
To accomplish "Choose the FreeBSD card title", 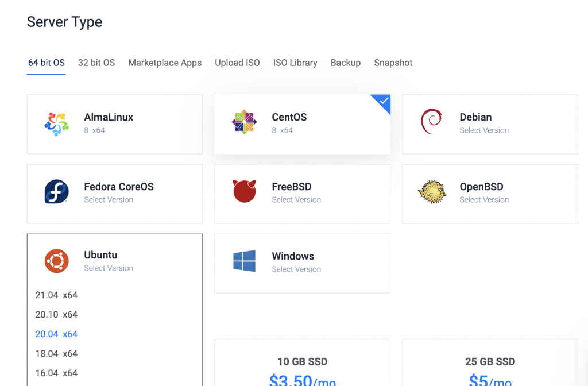I will click(291, 187).
